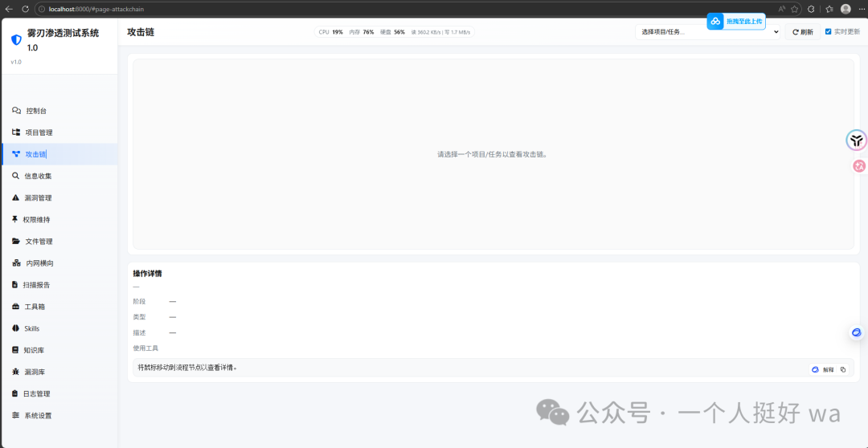The height and width of the screenshot is (448, 868).
Task: Click the 操作详情 heading
Action: (x=147, y=274)
